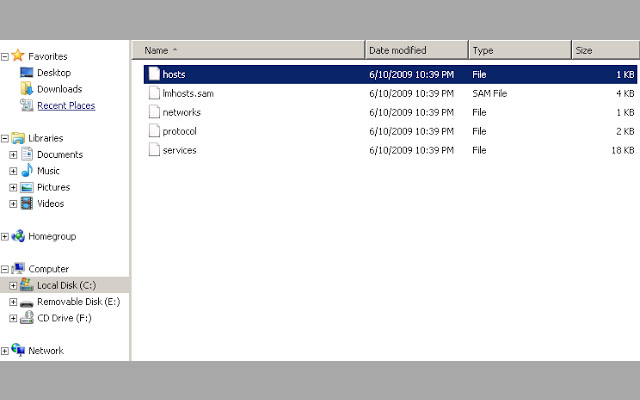Sort files by Name column header
This screenshot has width=640, height=400.
click(250, 50)
